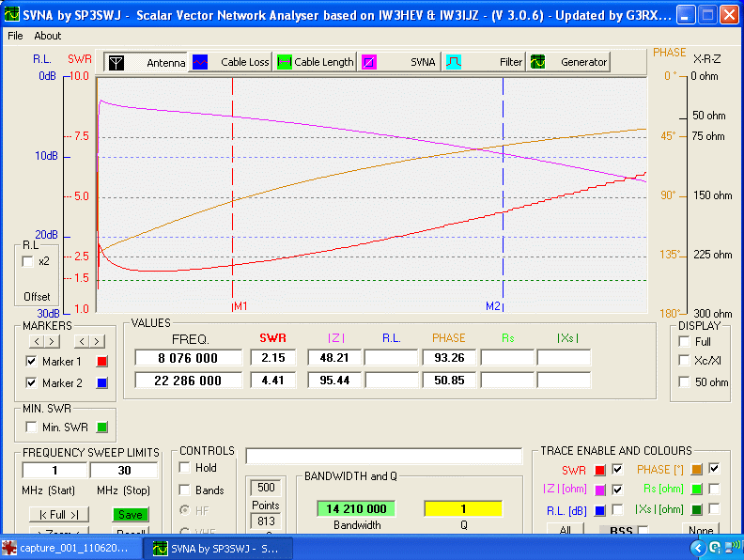Click the Full sweep range button
The width and height of the screenshot is (744, 560).
(x=58, y=514)
